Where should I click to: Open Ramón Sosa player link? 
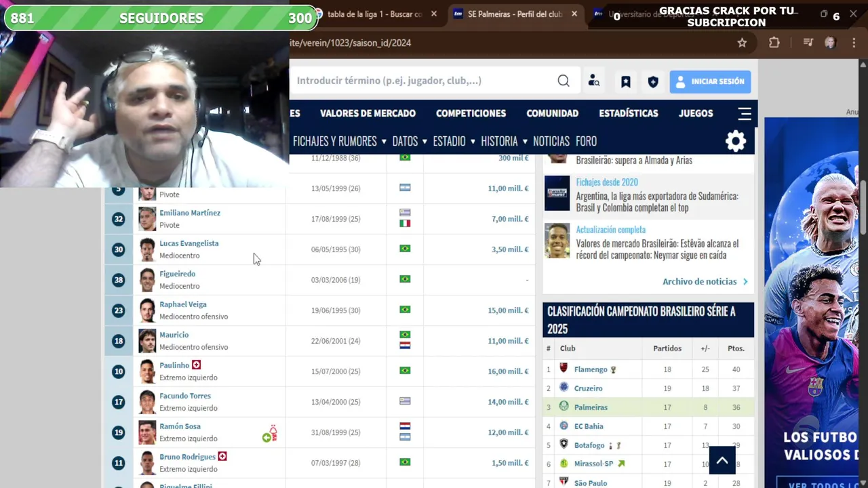(x=180, y=426)
